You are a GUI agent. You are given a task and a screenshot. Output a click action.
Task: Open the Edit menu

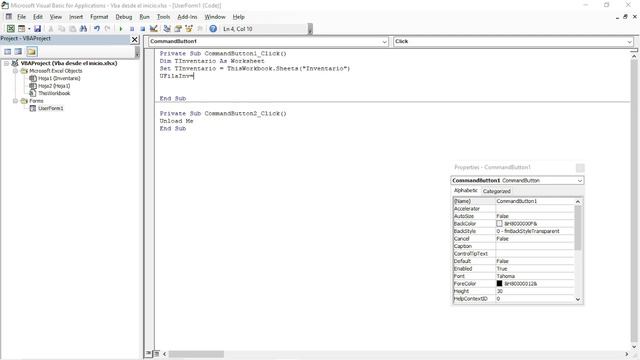(38, 17)
